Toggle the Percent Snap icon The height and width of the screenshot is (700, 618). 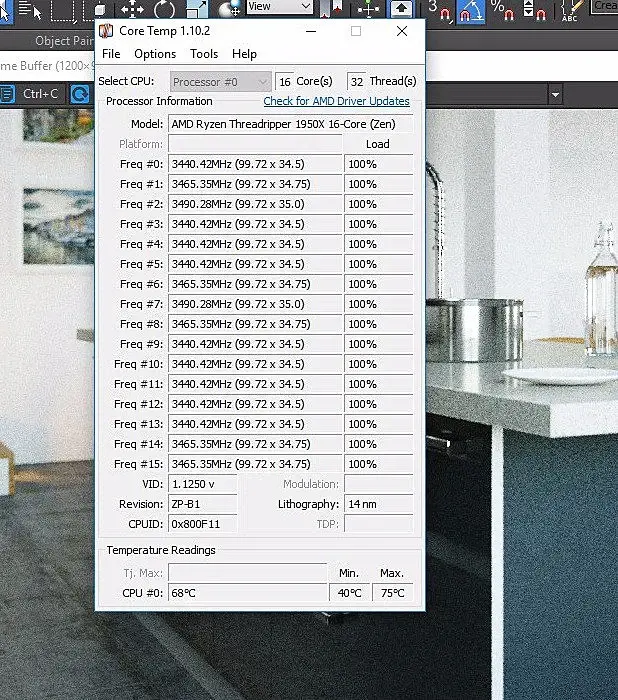click(502, 11)
